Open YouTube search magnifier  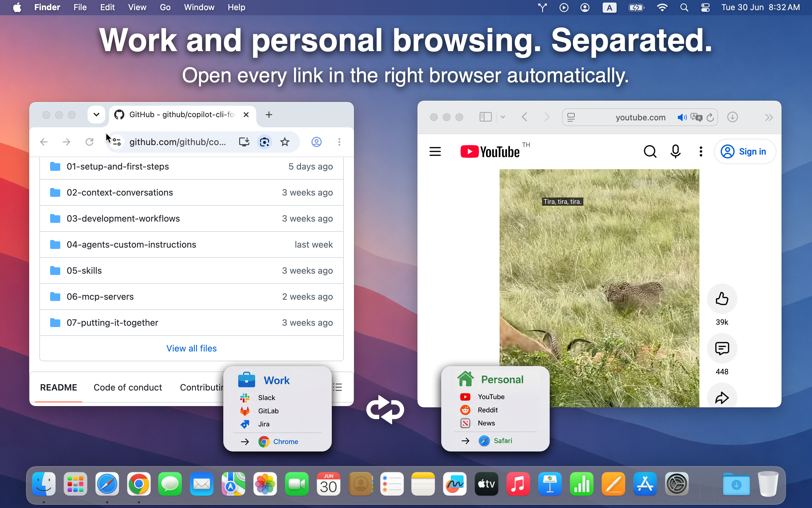(650, 151)
